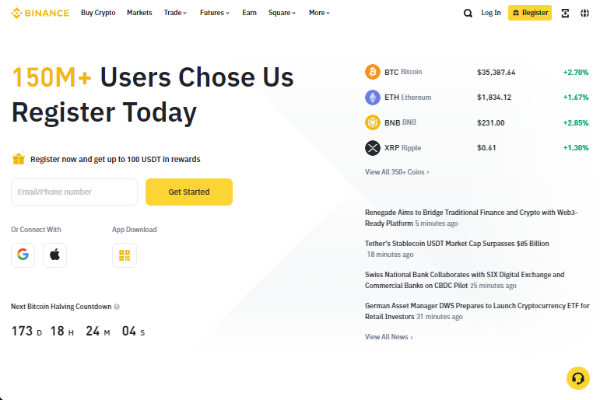Click the halving countdown info icon
Image resolution: width=600 pixels, height=400 pixels.
click(117, 307)
